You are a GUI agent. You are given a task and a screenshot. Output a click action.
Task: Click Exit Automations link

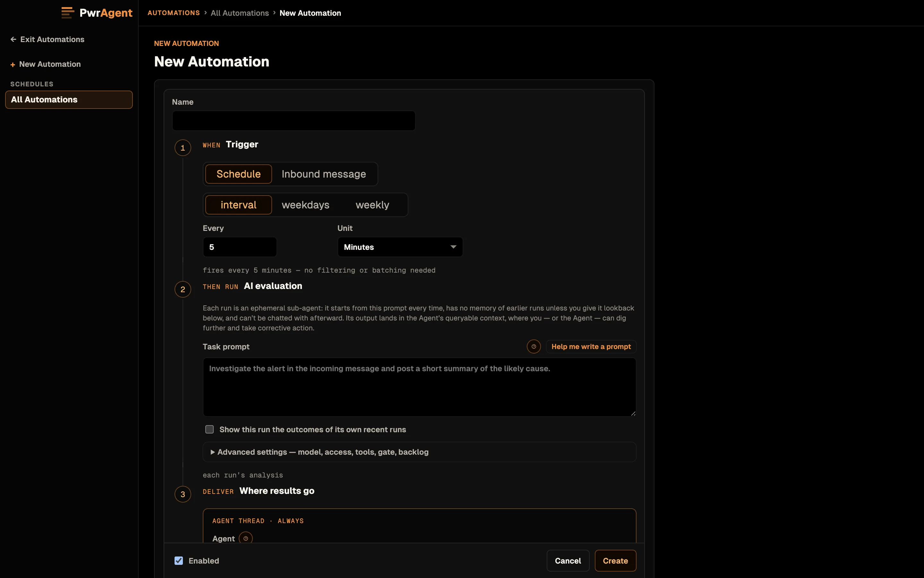pyautogui.click(x=47, y=39)
